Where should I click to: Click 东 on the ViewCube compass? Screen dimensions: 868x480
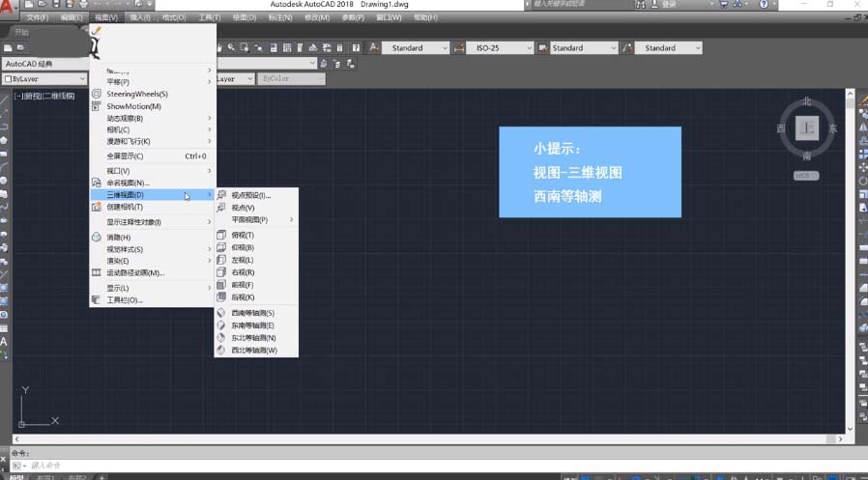(x=833, y=128)
